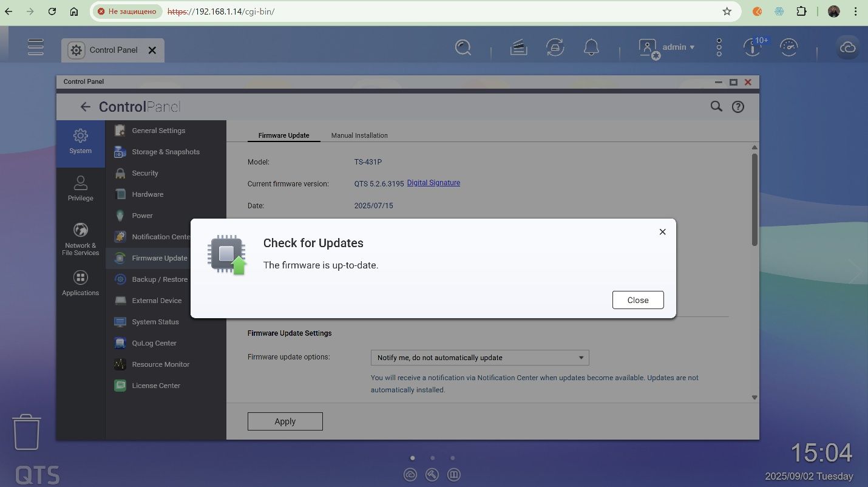
Task: Open Control Panel help question mark
Action: coord(737,107)
